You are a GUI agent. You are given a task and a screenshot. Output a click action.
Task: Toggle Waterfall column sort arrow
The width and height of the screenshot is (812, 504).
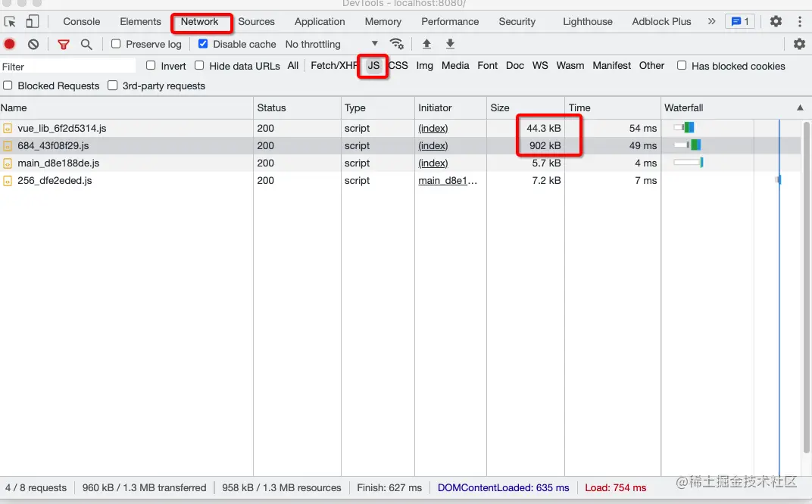pyautogui.click(x=800, y=107)
